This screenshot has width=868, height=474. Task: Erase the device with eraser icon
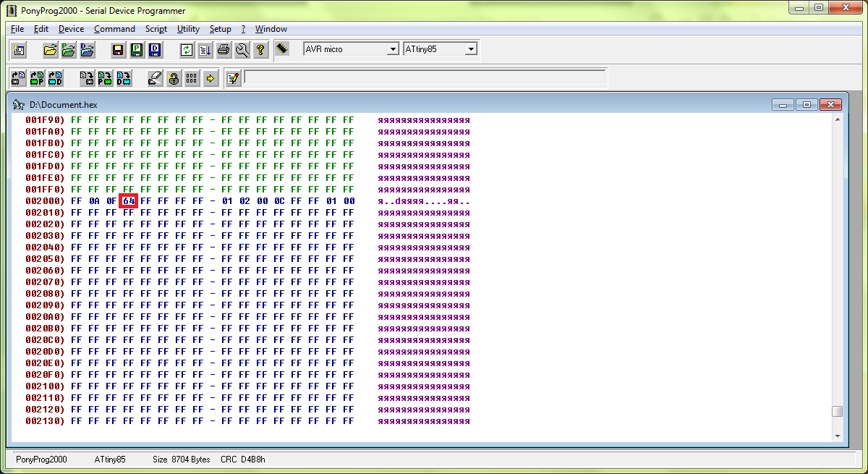(x=155, y=78)
